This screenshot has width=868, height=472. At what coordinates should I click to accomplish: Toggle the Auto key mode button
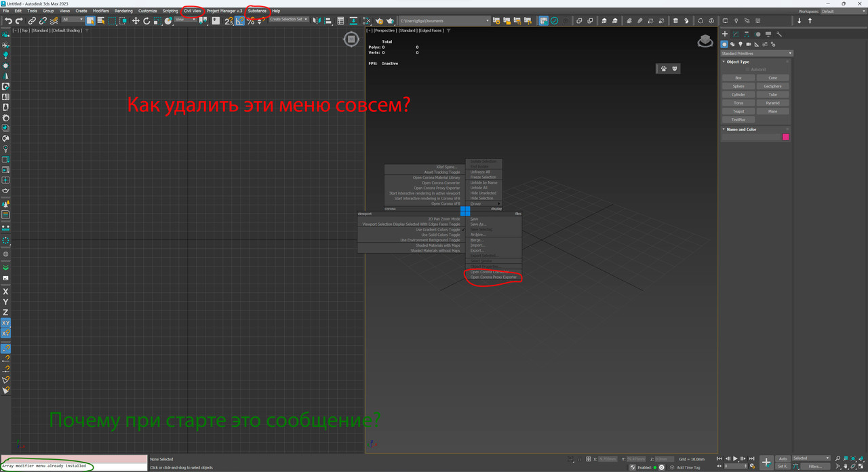point(783,458)
